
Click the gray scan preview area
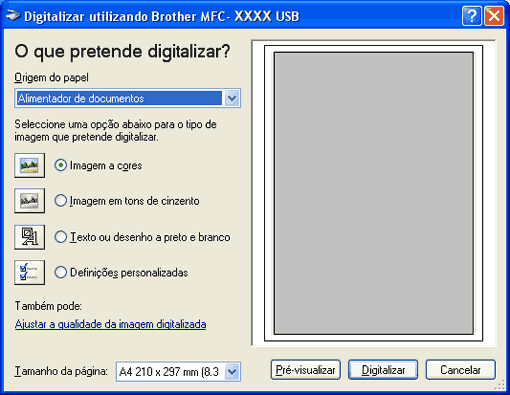coord(374,193)
